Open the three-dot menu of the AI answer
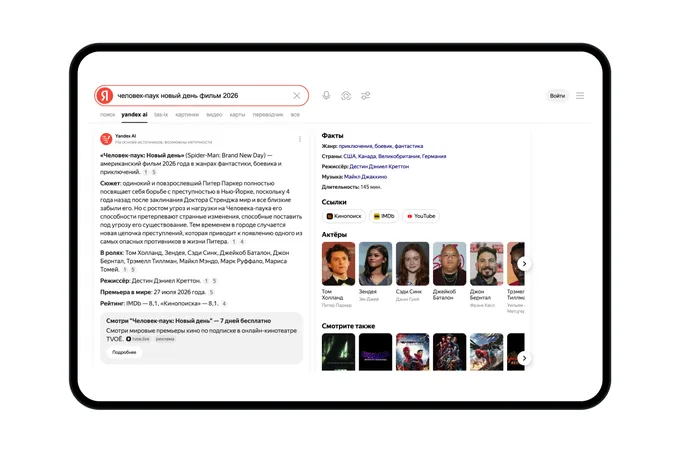The image size is (680, 453). click(300, 139)
